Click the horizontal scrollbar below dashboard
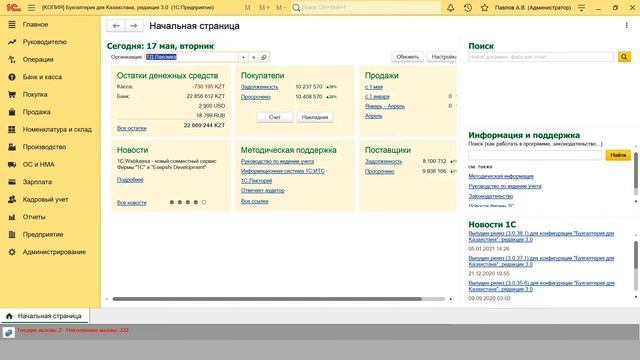Image resolution: width=640 pixels, height=360 pixels. click(x=267, y=299)
